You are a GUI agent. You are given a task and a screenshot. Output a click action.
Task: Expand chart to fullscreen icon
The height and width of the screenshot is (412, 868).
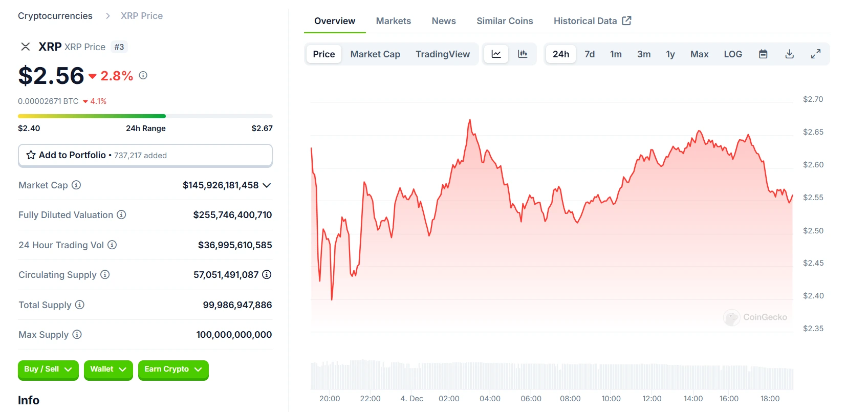(816, 54)
